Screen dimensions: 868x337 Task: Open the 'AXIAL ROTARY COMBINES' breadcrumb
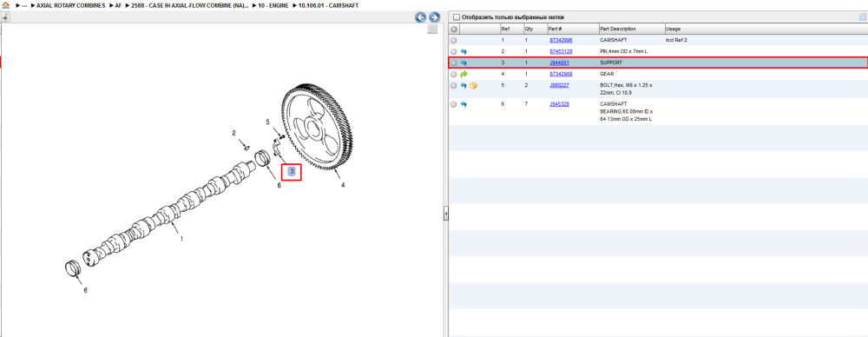tap(70, 5)
